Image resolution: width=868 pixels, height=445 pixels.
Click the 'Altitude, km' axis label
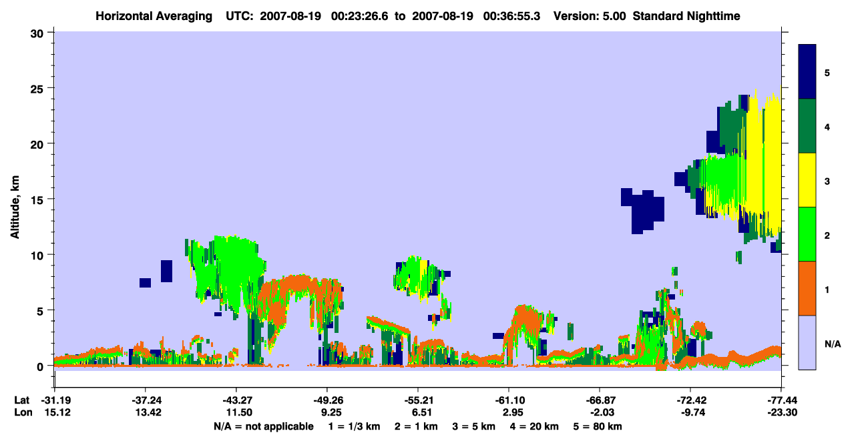point(15,208)
